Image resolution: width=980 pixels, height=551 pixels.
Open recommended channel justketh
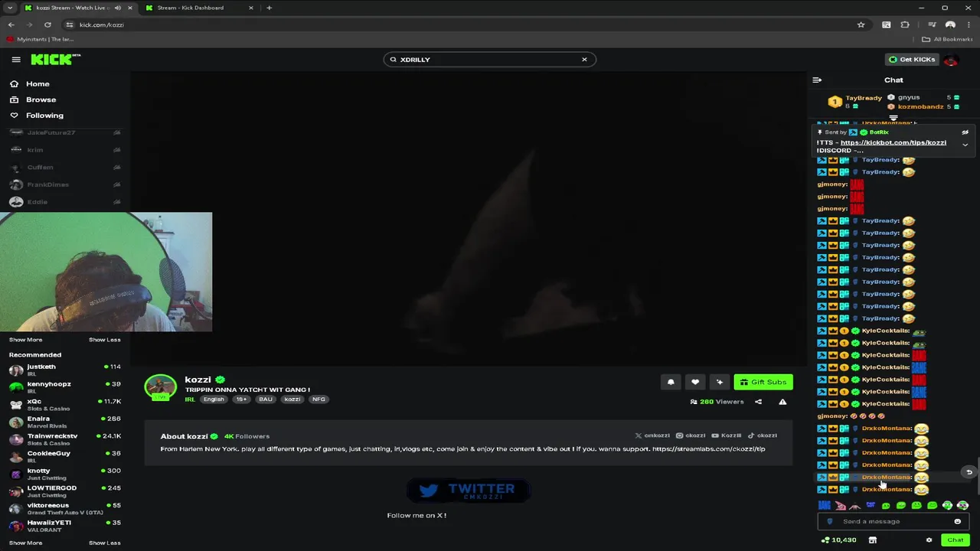[64, 370]
